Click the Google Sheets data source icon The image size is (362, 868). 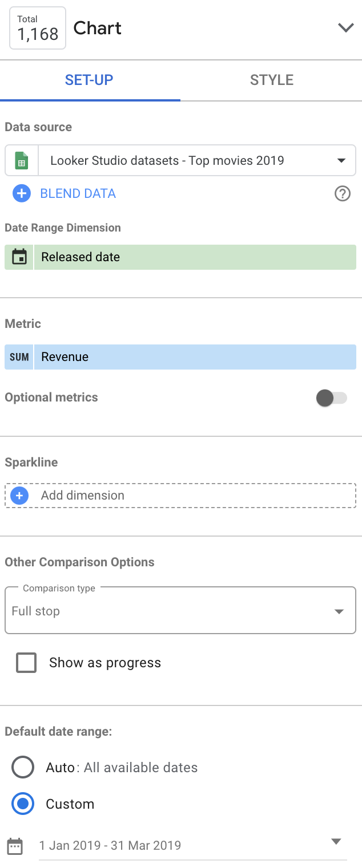[x=21, y=160]
